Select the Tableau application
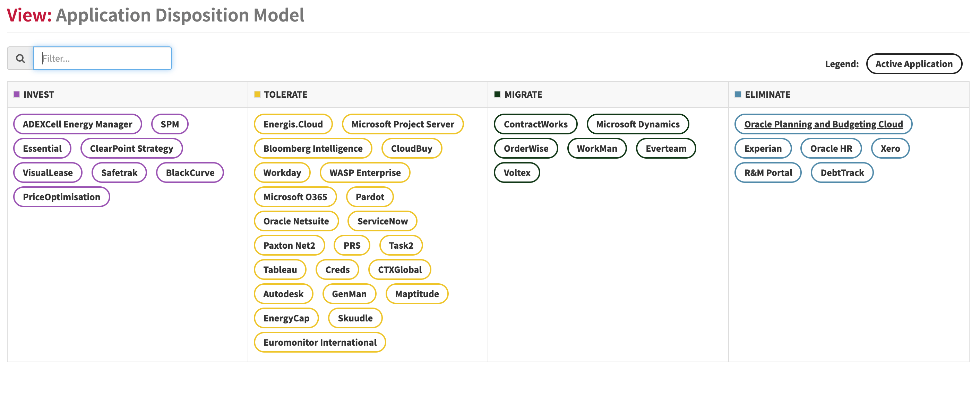The height and width of the screenshot is (399, 980). 280,270
